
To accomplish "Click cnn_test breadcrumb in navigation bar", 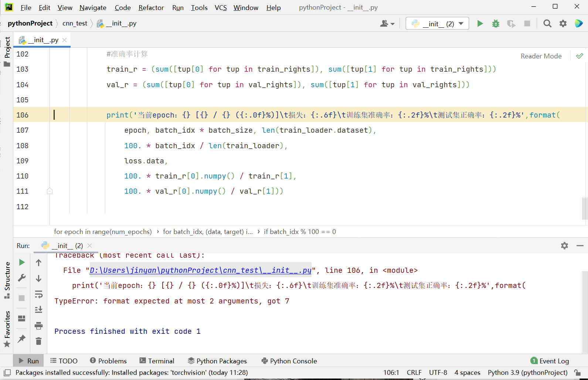I will click(75, 23).
